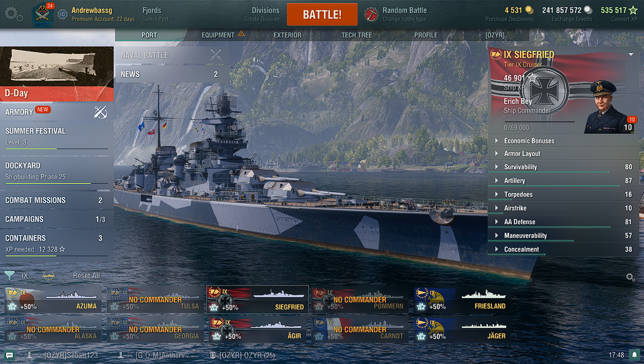Open the settings gear menu
Screen dimensions: 644x364
click(14, 14)
